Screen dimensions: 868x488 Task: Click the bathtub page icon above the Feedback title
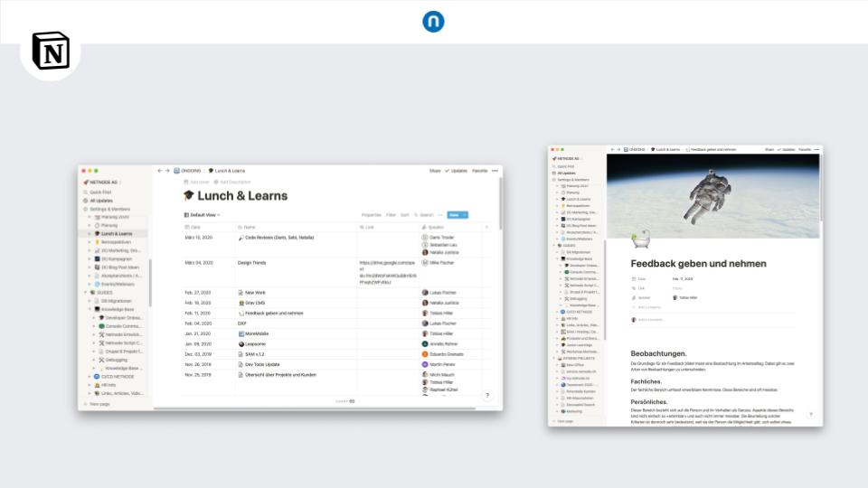[638, 239]
